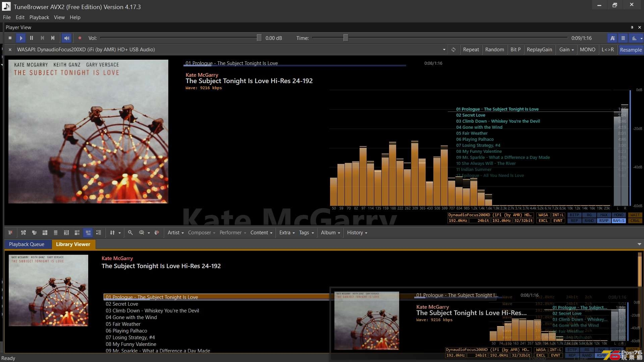The width and height of the screenshot is (644, 362).
Task: Select the four-tile grid view icon
Action: (45, 233)
